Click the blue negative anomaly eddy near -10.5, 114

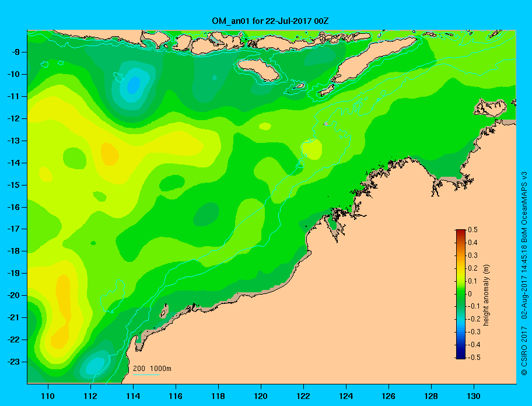[134, 85]
